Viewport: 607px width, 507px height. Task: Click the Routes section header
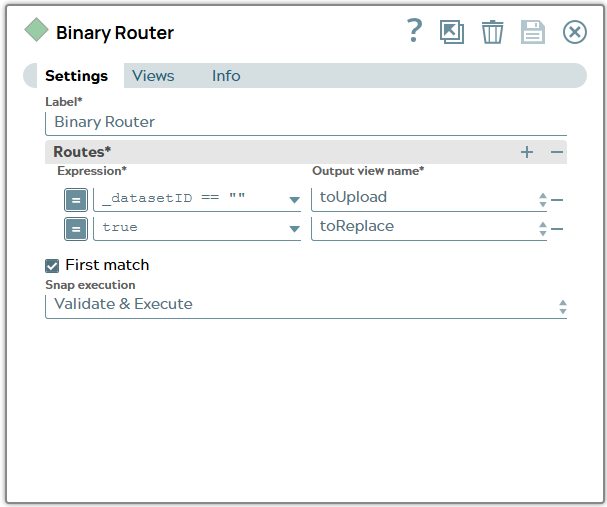(306, 152)
